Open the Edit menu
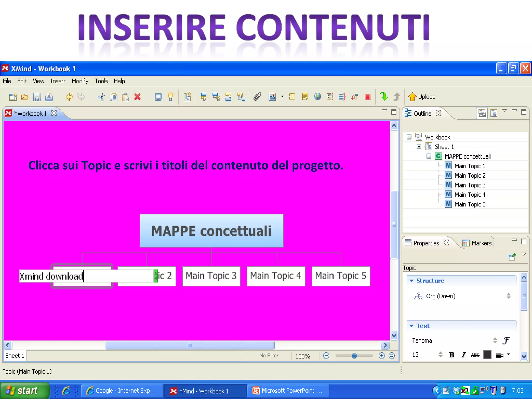532x399 pixels. (x=22, y=81)
